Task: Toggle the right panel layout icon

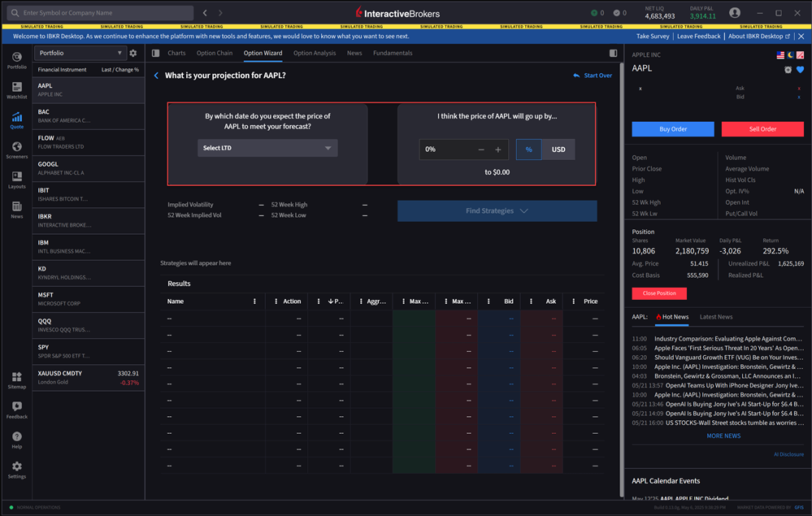Action: coord(613,53)
